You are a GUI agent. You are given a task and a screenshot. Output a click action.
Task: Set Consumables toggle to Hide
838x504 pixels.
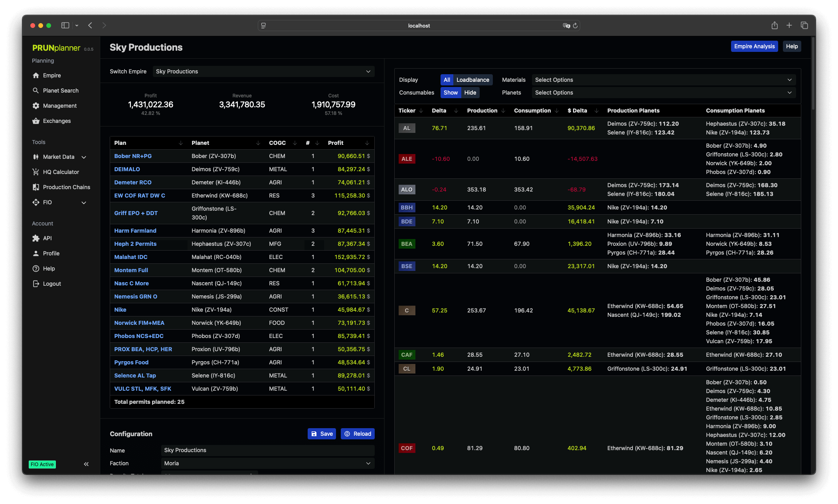(470, 93)
